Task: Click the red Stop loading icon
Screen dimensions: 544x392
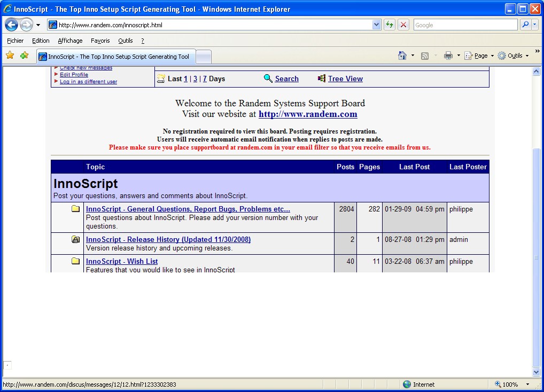Action: tap(403, 25)
